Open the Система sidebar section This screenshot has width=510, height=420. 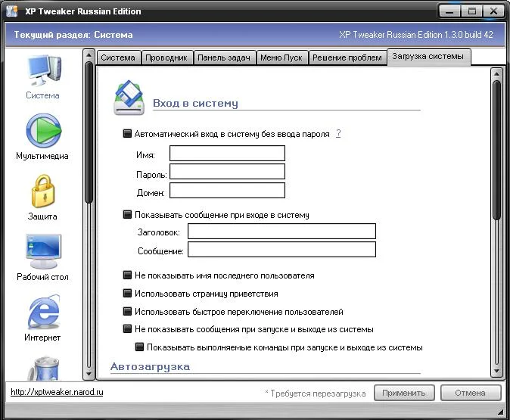coord(43,77)
